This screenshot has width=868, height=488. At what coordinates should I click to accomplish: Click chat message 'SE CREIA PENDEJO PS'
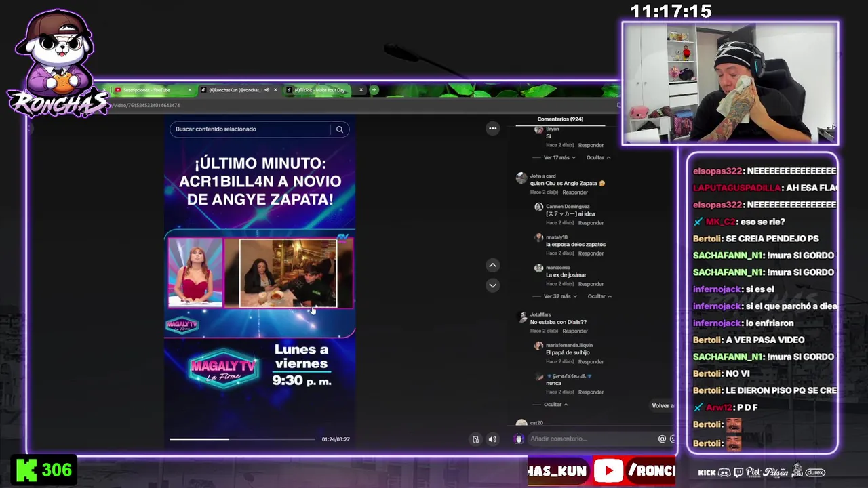pos(772,239)
